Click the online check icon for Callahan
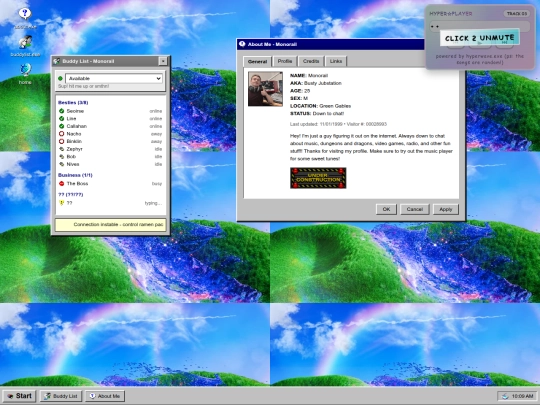Image resolution: width=540 pixels, height=405 pixels. [61, 126]
